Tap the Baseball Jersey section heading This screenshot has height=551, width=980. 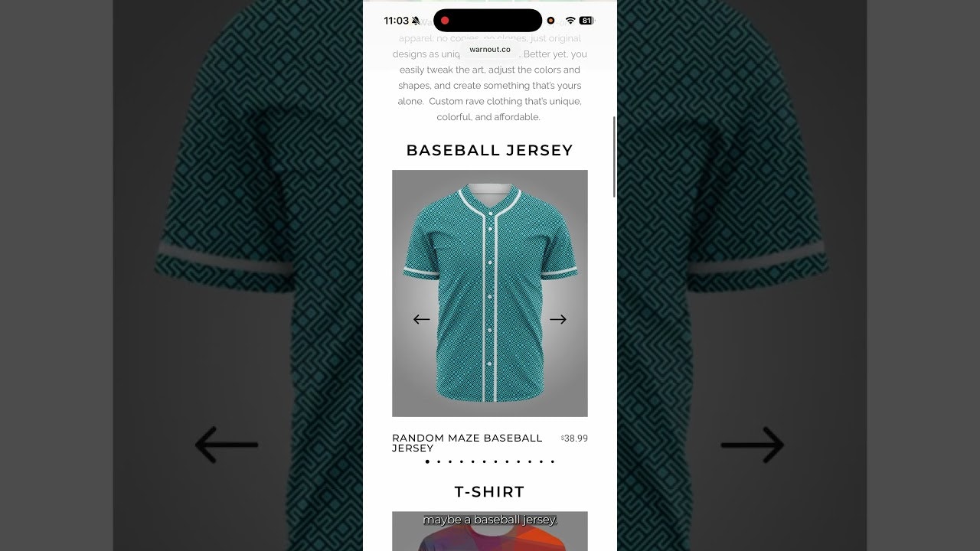(x=490, y=150)
